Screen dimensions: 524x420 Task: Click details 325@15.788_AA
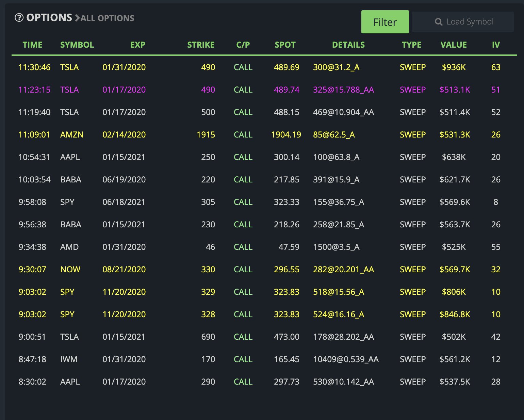[x=343, y=90]
